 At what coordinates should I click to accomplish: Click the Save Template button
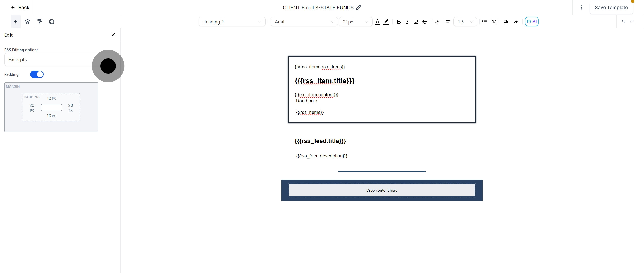[x=611, y=8]
